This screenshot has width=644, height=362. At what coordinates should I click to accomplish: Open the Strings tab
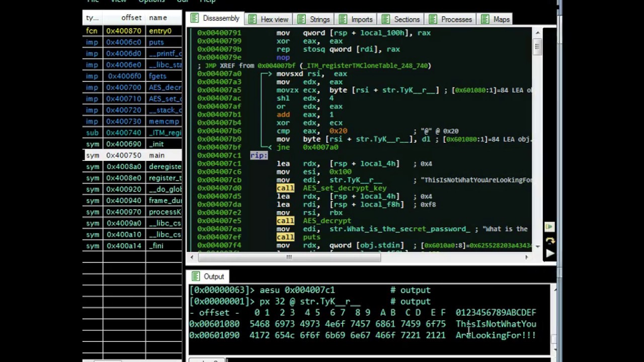click(x=313, y=20)
